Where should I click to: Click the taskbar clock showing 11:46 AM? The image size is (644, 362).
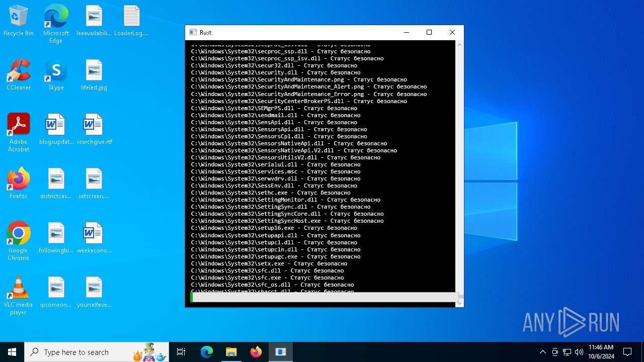click(x=601, y=352)
